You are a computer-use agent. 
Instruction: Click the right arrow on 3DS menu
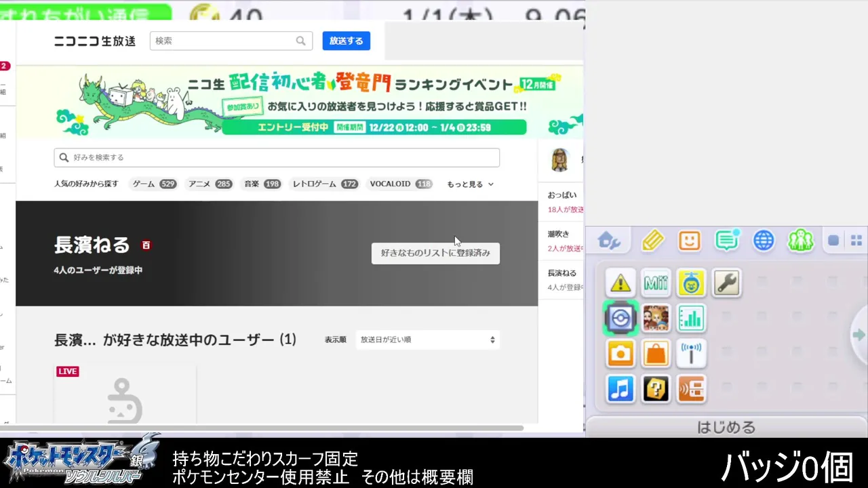tap(859, 335)
